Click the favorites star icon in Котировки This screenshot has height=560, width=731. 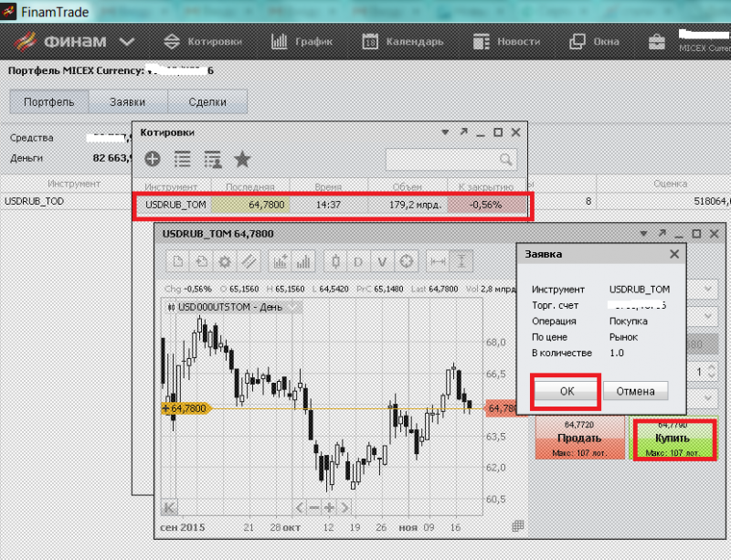click(x=242, y=159)
